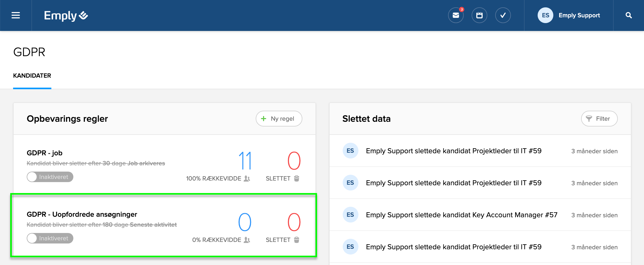
Task: Click the search magnifier icon
Action: coord(629,15)
